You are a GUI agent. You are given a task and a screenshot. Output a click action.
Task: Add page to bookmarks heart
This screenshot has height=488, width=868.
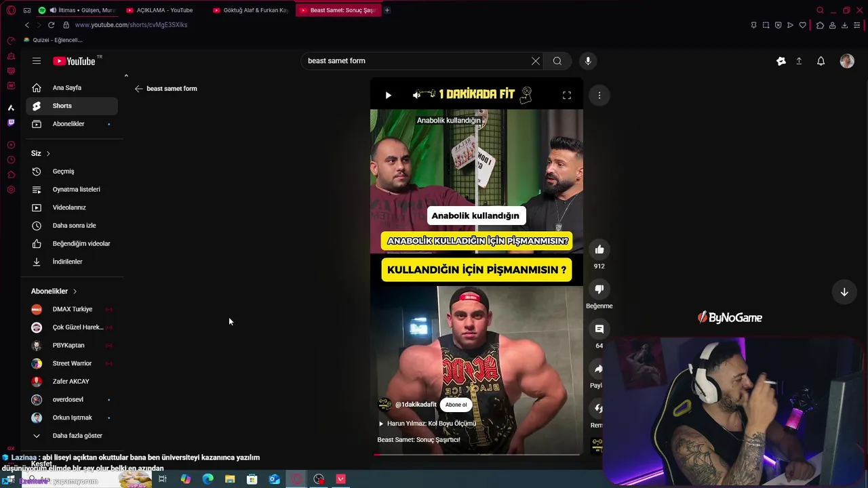[x=803, y=25]
